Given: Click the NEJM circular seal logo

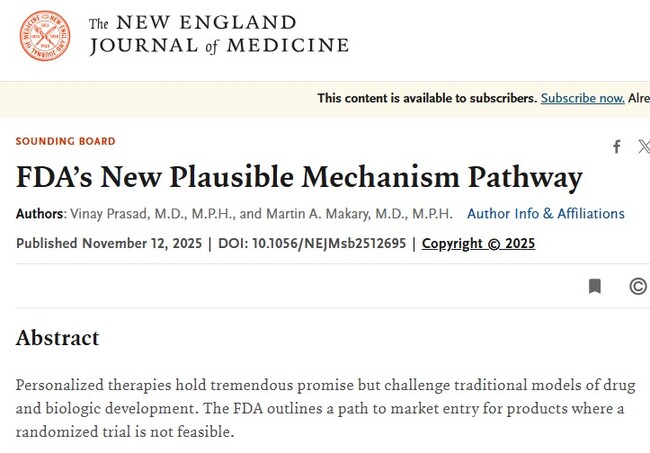Looking at the screenshot, I should [45, 36].
